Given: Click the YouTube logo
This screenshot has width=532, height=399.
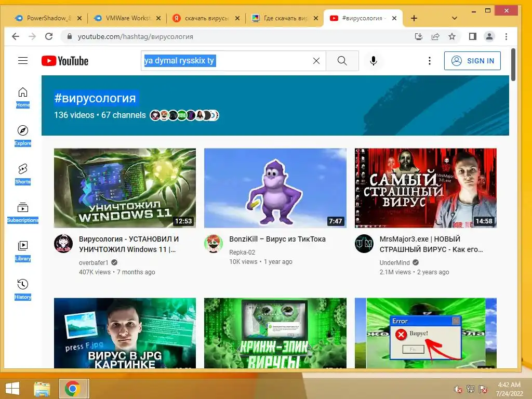Looking at the screenshot, I should 65,61.
